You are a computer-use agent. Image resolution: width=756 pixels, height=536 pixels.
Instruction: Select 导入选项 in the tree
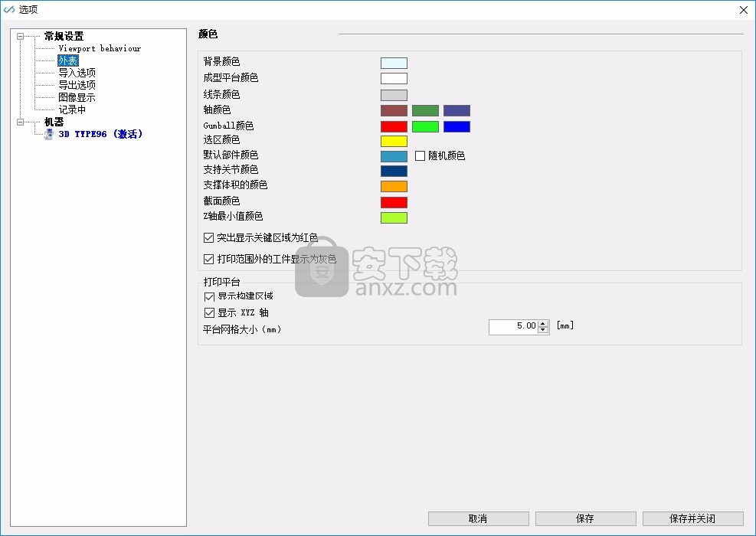77,73
